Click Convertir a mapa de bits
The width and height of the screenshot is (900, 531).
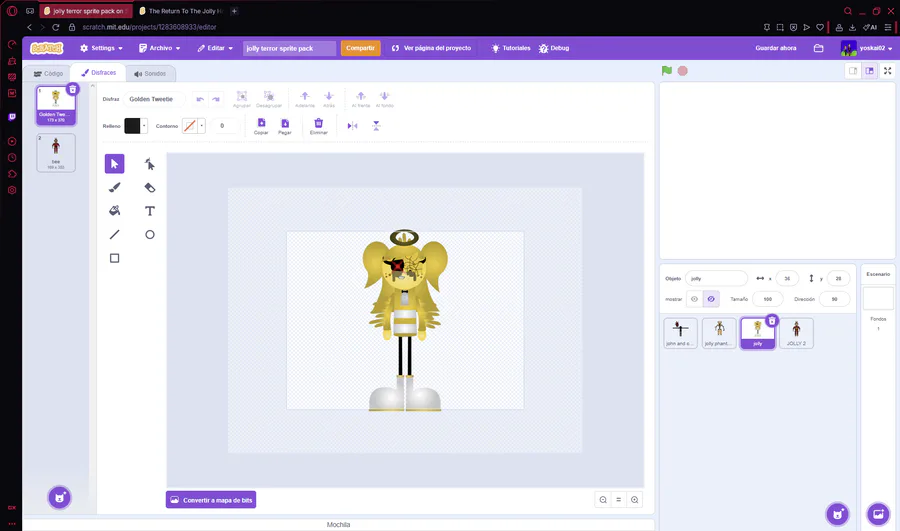[211, 500]
